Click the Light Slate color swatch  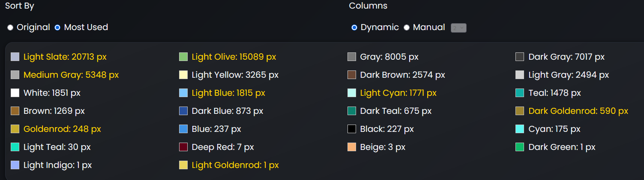point(15,57)
